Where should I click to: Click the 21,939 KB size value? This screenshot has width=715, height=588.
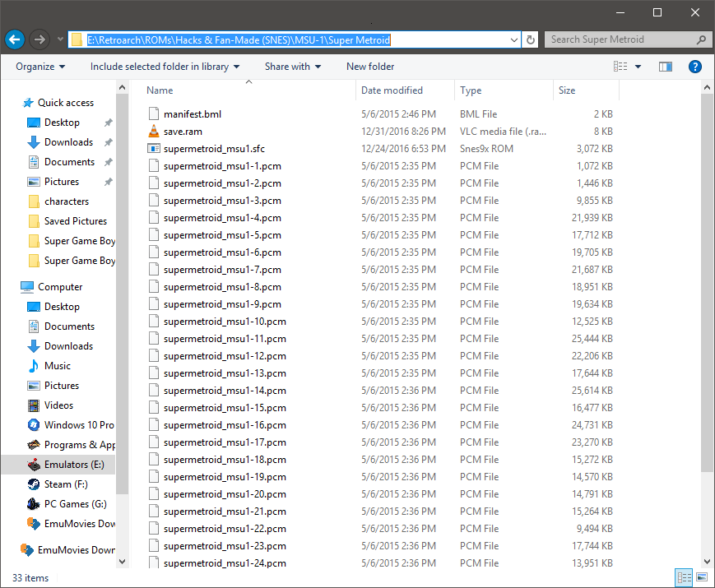point(592,218)
